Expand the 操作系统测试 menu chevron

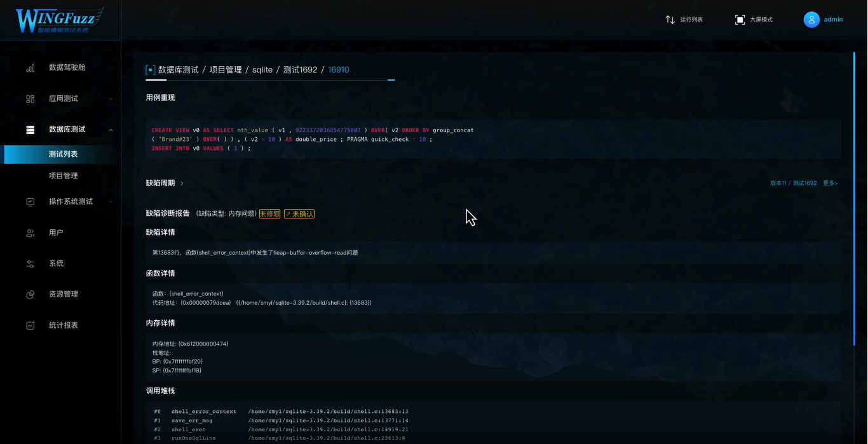pos(110,201)
